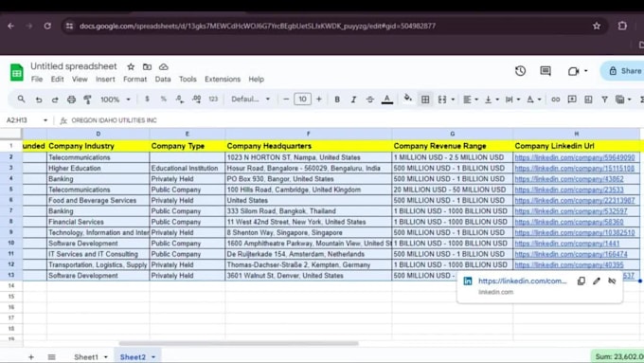
Task: Insert a chart from the toolbar
Action: point(588,100)
